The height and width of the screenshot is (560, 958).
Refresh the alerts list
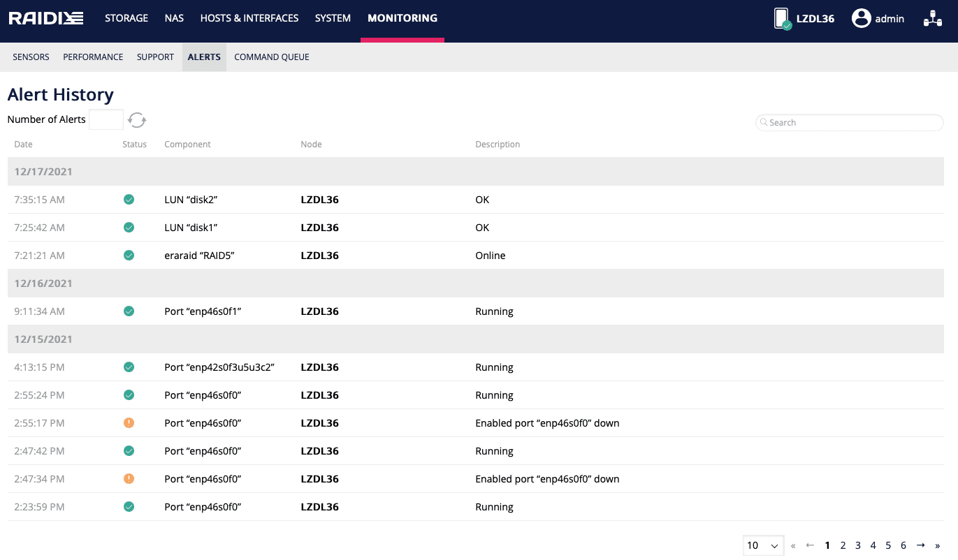point(137,120)
